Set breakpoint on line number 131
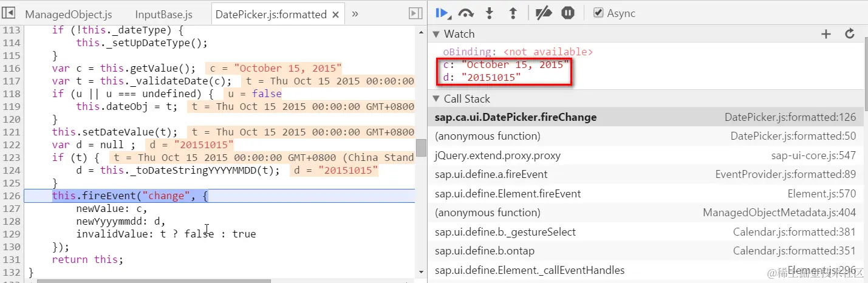868x283 pixels. 10,259
